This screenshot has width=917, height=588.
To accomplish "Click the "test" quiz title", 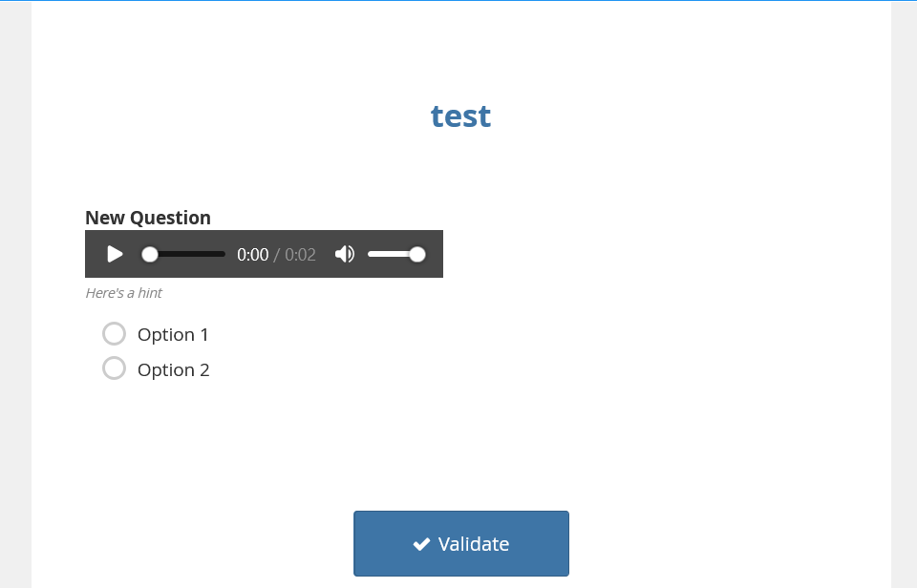I will [x=460, y=115].
